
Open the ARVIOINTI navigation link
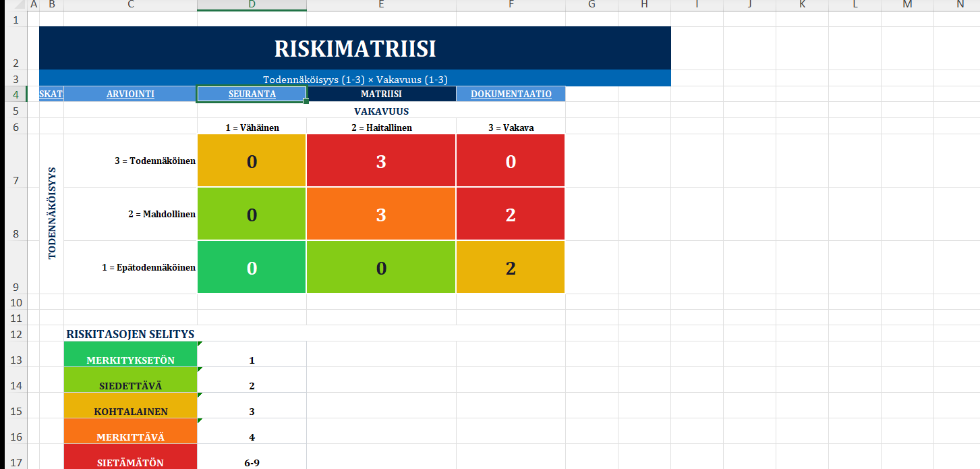130,94
